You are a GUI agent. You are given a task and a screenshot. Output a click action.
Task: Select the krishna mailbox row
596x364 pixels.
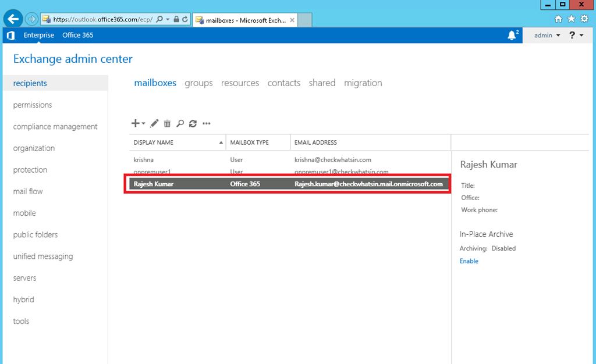click(290, 160)
